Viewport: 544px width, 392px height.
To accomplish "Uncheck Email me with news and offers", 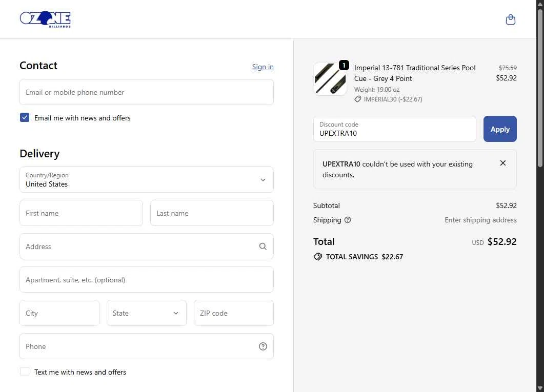I will coord(25,117).
